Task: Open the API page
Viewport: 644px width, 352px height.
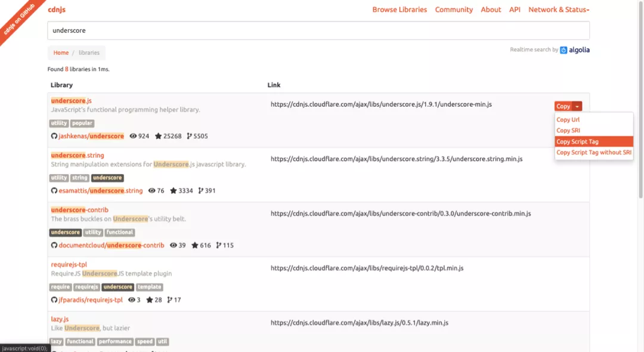Action: (515, 10)
